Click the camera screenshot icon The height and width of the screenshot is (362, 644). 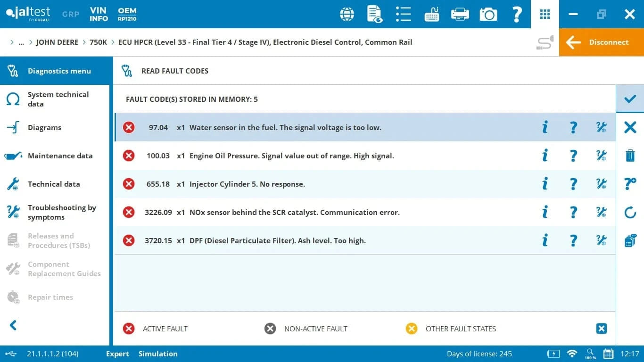click(x=488, y=14)
